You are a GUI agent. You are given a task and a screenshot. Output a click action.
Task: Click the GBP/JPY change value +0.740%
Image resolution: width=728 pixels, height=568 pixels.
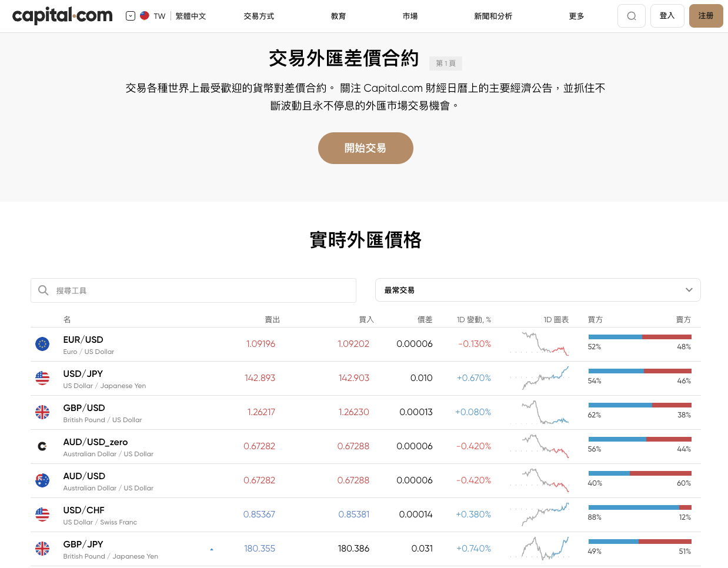coord(474,549)
